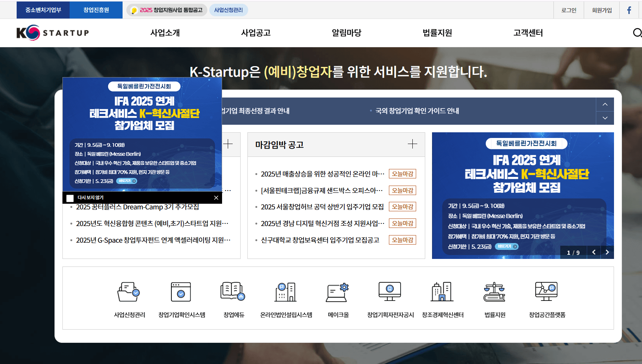Open the site search magnifier icon

tap(637, 33)
